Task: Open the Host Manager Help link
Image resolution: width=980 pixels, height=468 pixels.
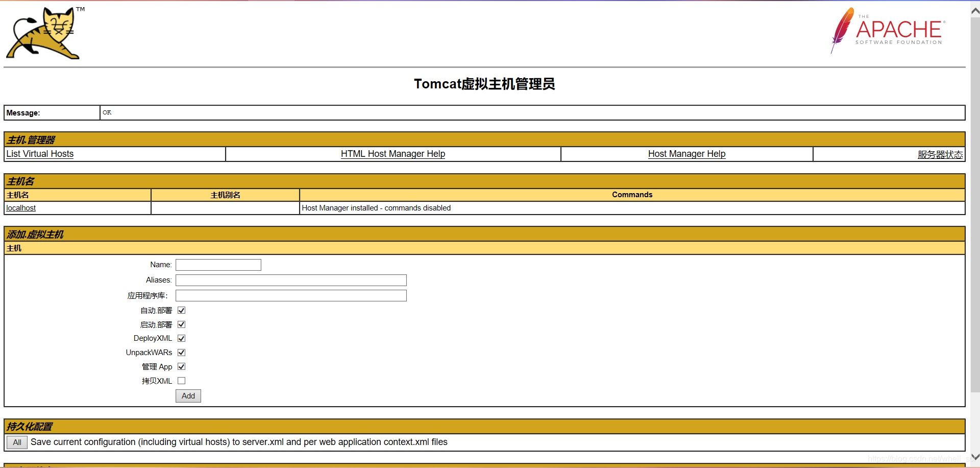Action: (687, 154)
